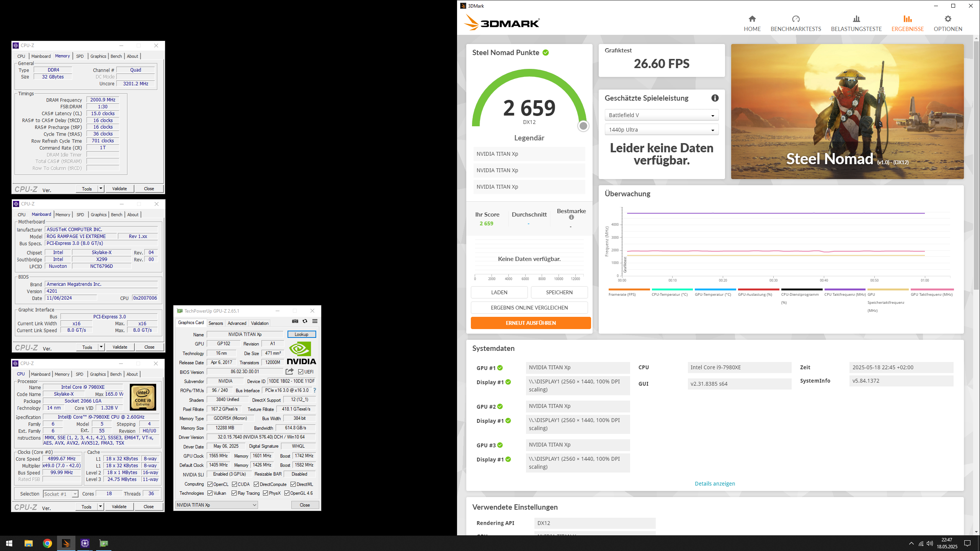Open File Explorer from taskbar
This screenshot has height=551, width=980.
click(28, 543)
